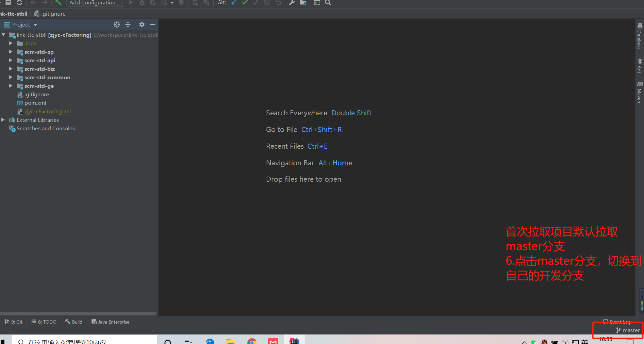Select Scratches and Consoles
Screen dimensions: 644x344
42,128
